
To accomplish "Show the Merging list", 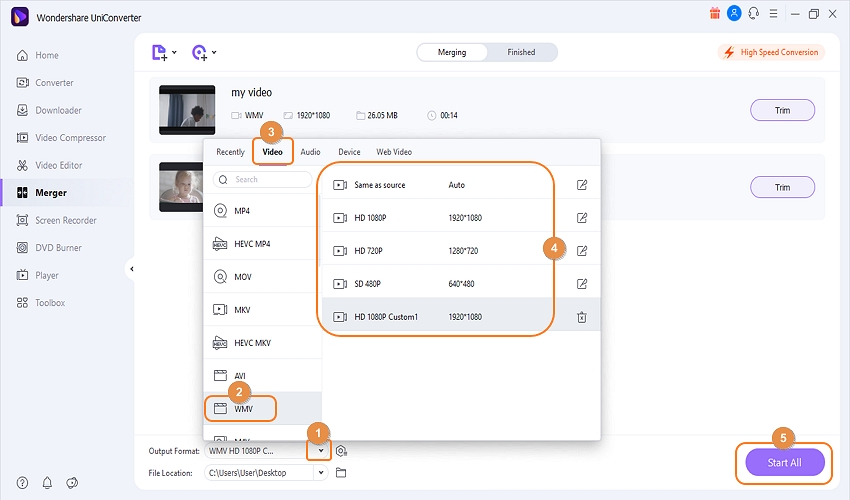I will (452, 52).
